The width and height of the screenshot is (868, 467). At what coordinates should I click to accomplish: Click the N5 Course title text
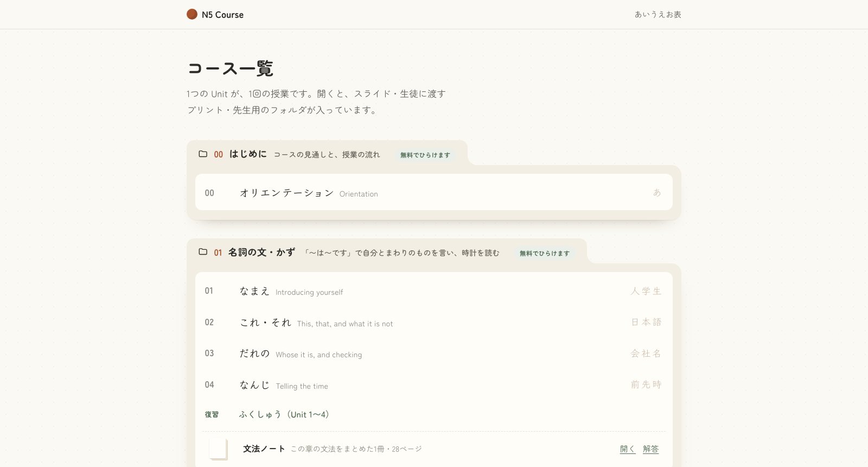pyautogui.click(x=222, y=15)
